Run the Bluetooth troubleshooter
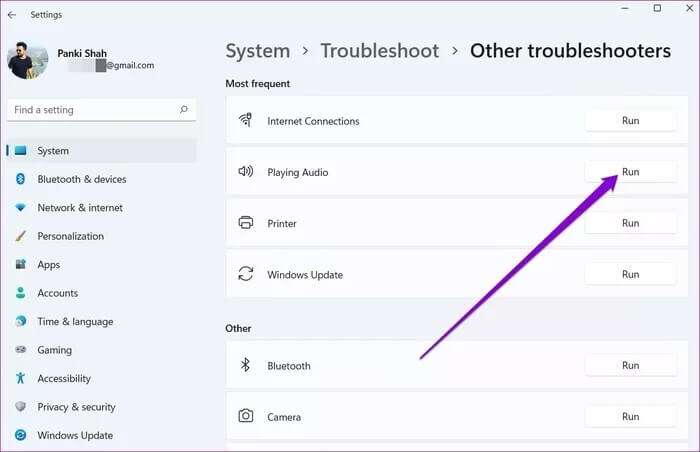Image resolution: width=700 pixels, height=452 pixels. [630, 365]
